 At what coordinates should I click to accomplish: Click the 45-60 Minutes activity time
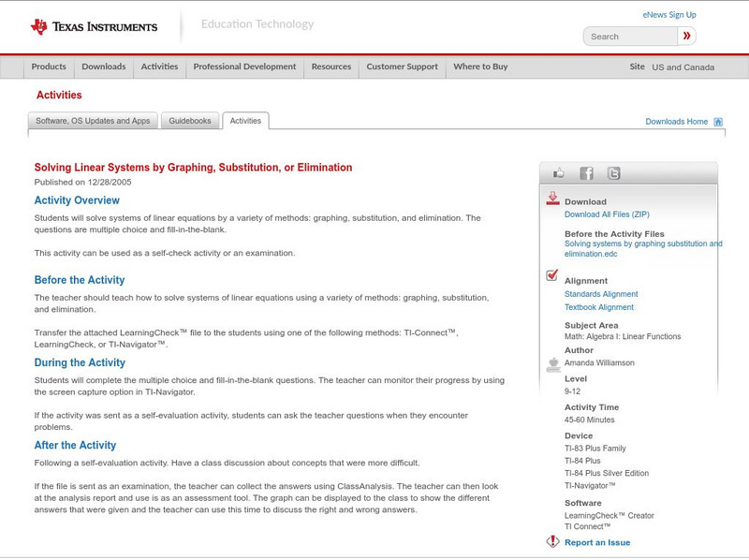point(590,420)
